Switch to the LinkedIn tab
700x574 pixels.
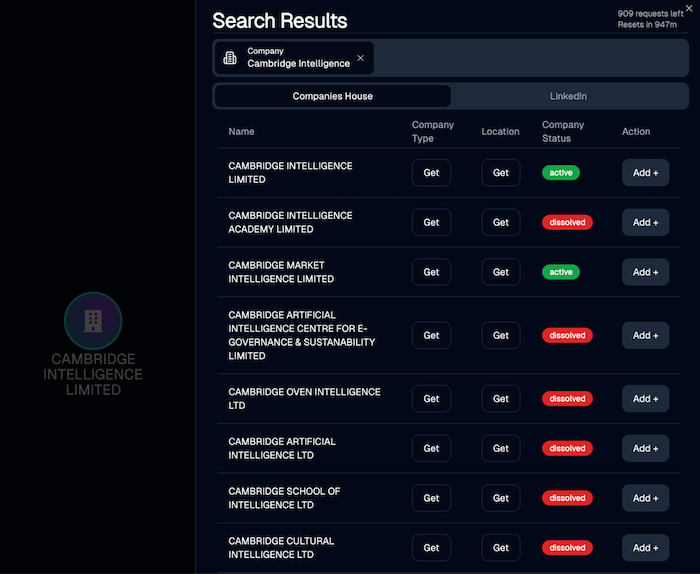(x=568, y=96)
